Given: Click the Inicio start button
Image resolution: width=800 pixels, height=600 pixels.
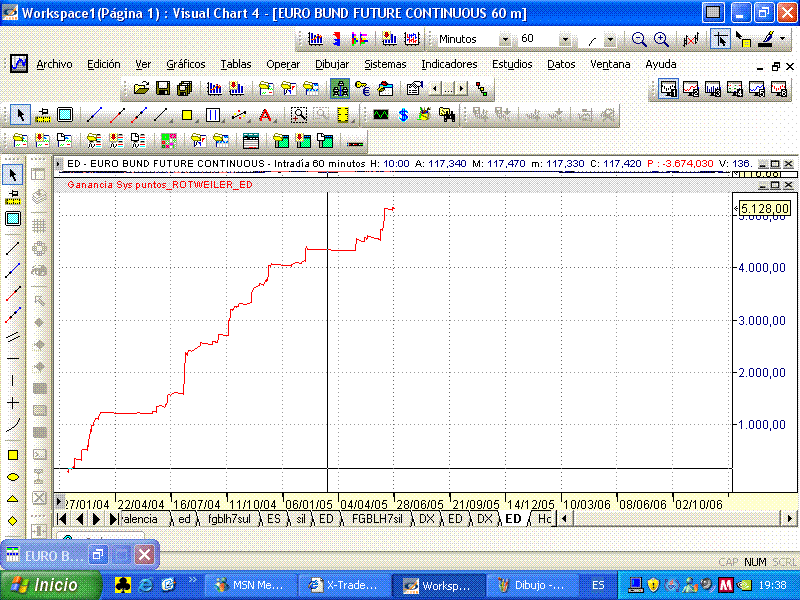Looking at the screenshot, I should (52, 585).
